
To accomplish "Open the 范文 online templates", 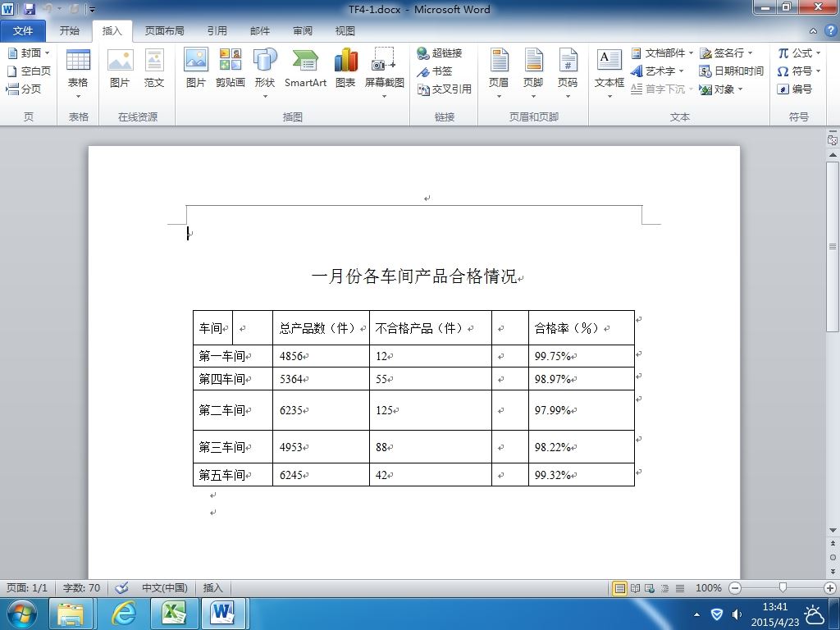I will pos(153,68).
